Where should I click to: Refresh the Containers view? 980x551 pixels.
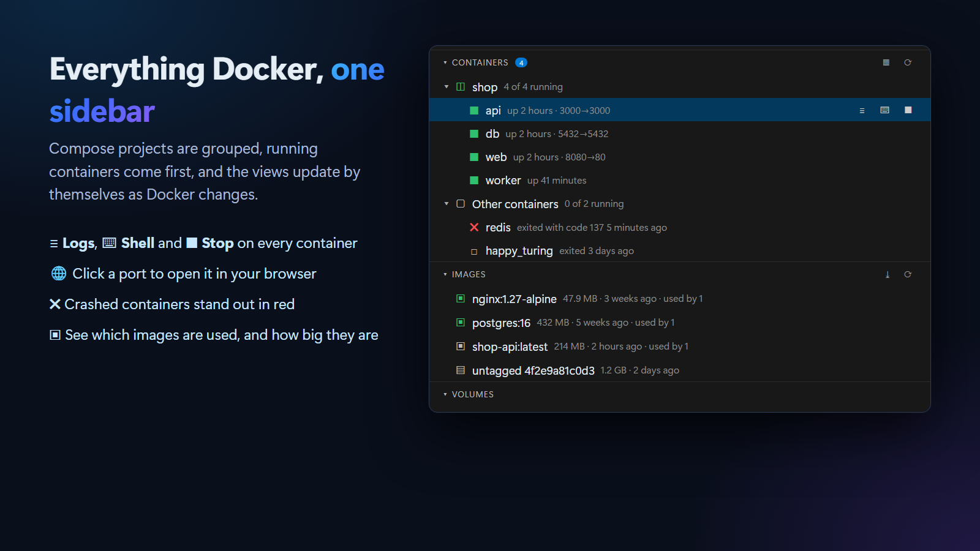pyautogui.click(x=908, y=62)
